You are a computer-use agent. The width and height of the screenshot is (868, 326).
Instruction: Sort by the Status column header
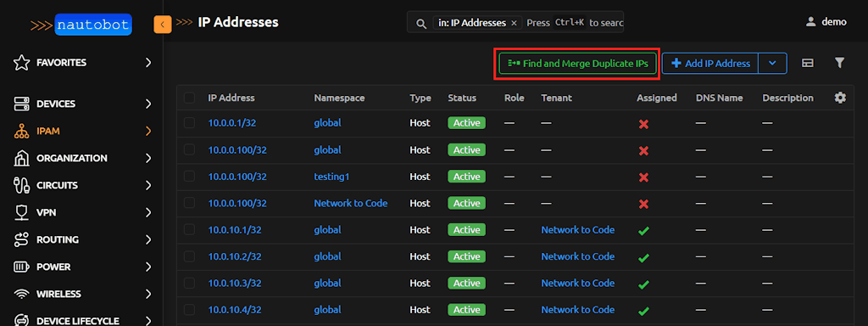462,98
